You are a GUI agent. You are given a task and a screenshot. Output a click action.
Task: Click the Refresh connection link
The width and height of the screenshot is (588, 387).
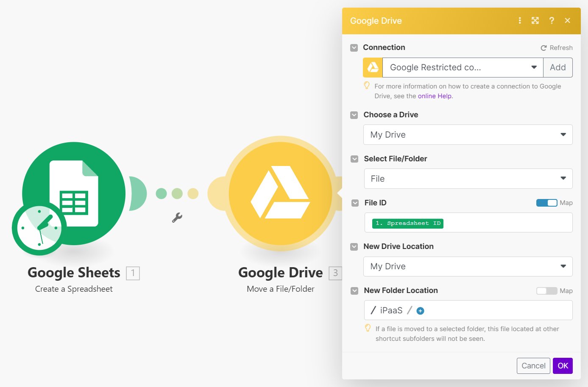[x=557, y=48]
